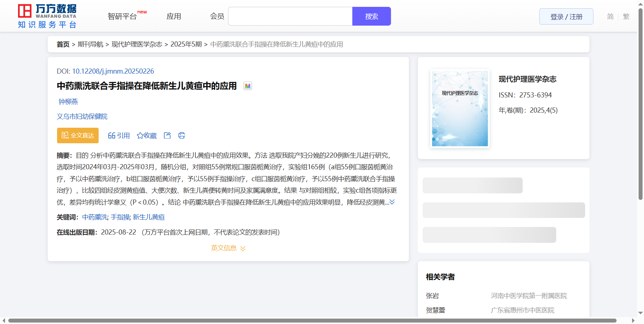Screen dimensions: 644x324
Task: Click the horizontal scrollbar at the bottom
Action: 312,320
